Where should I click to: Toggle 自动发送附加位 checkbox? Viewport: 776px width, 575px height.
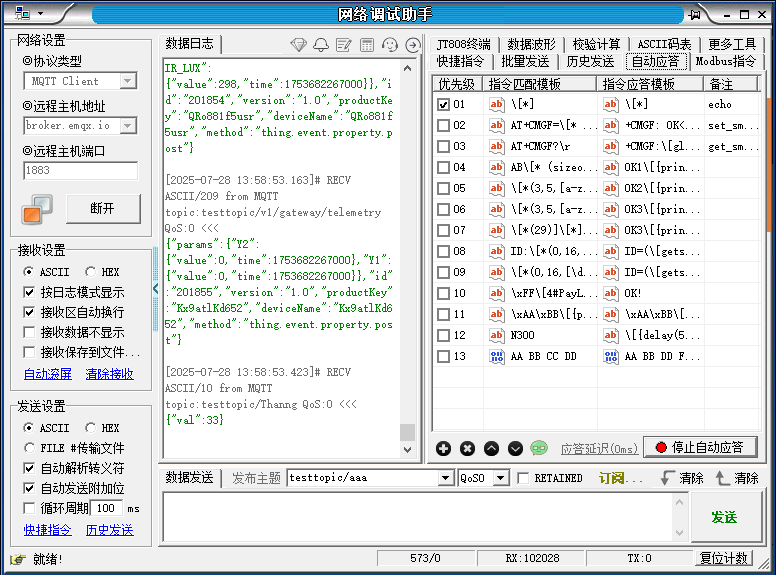(29, 488)
